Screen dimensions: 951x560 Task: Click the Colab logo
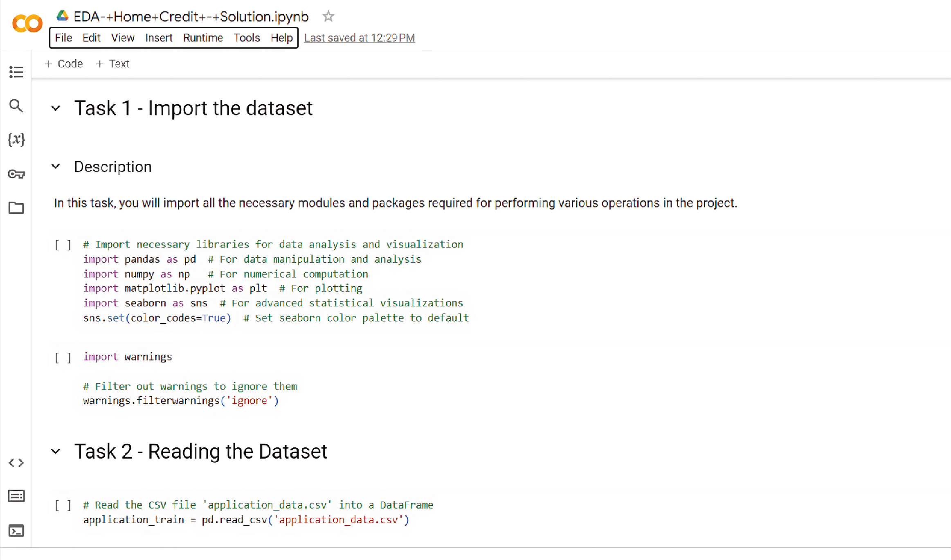click(x=27, y=23)
